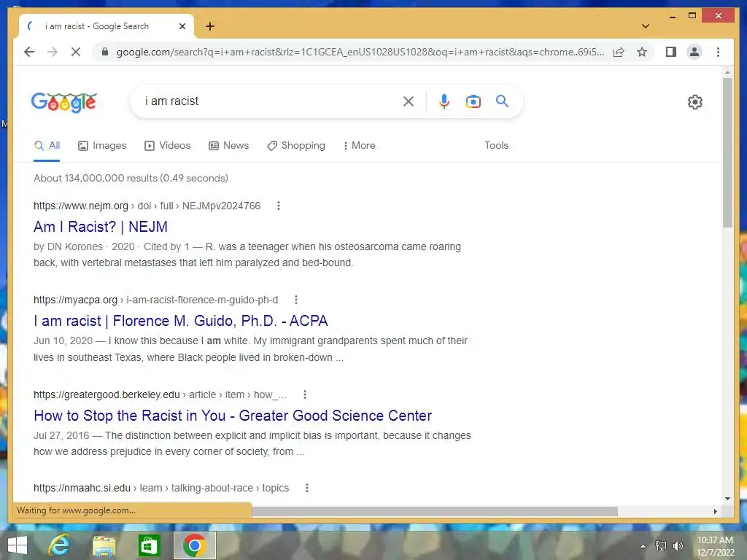Click the scroll down arrow
747x560 pixels.
(x=727, y=499)
